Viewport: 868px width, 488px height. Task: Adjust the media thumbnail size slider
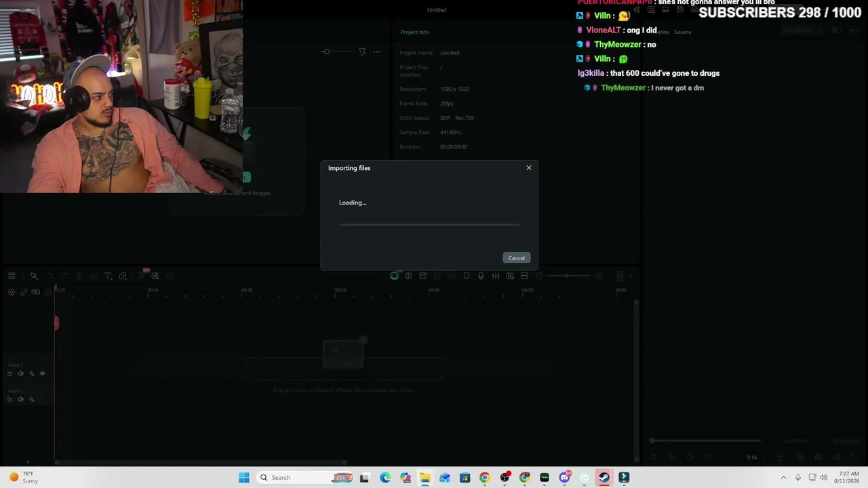[x=336, y=52]
